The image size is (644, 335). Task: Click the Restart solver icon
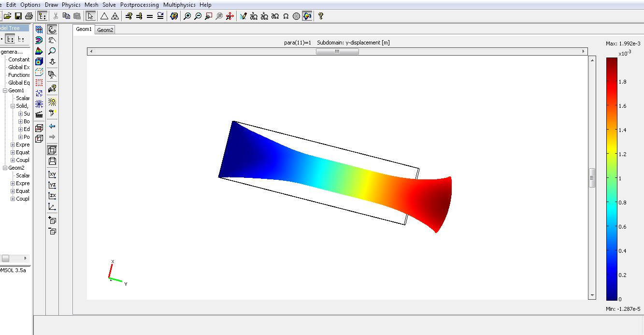point(160,16)
